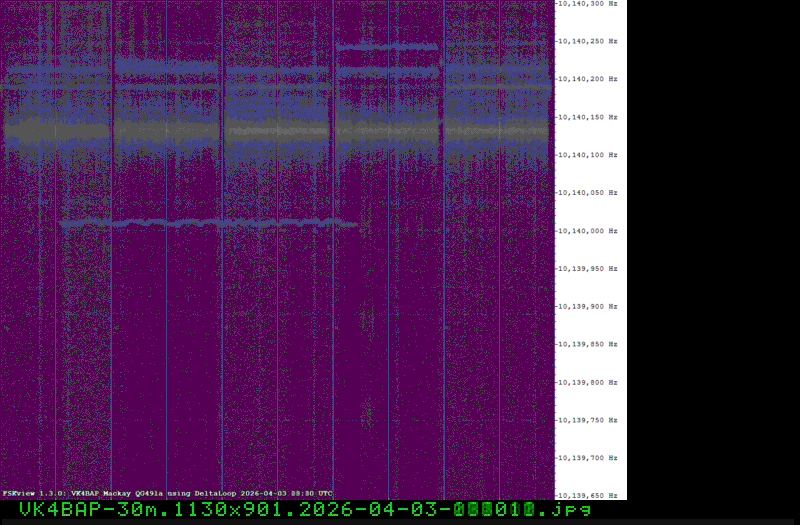Select the 10,139,850 Hz scale label
800x525 pixels.
click(x=588, y=345)
